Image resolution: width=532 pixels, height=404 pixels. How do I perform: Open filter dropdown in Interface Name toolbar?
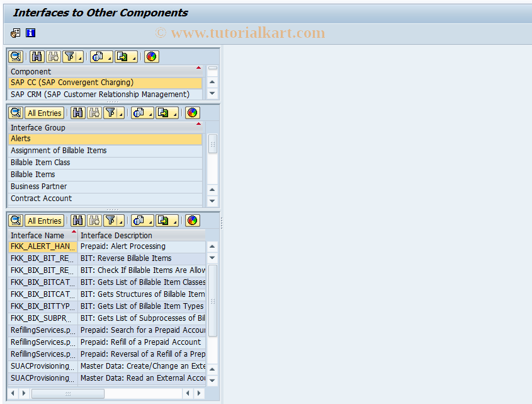[x=121, y=221]
